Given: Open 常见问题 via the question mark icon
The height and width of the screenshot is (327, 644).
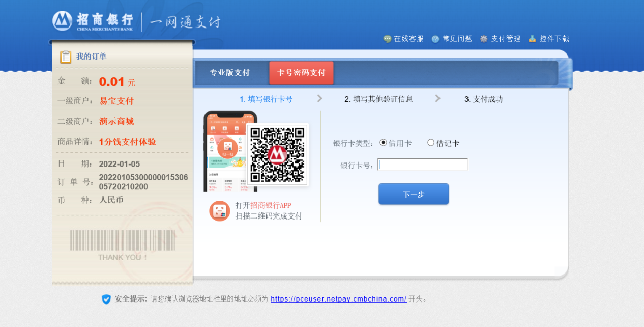Looking at the screenshot, I should (x=435, y=38).
